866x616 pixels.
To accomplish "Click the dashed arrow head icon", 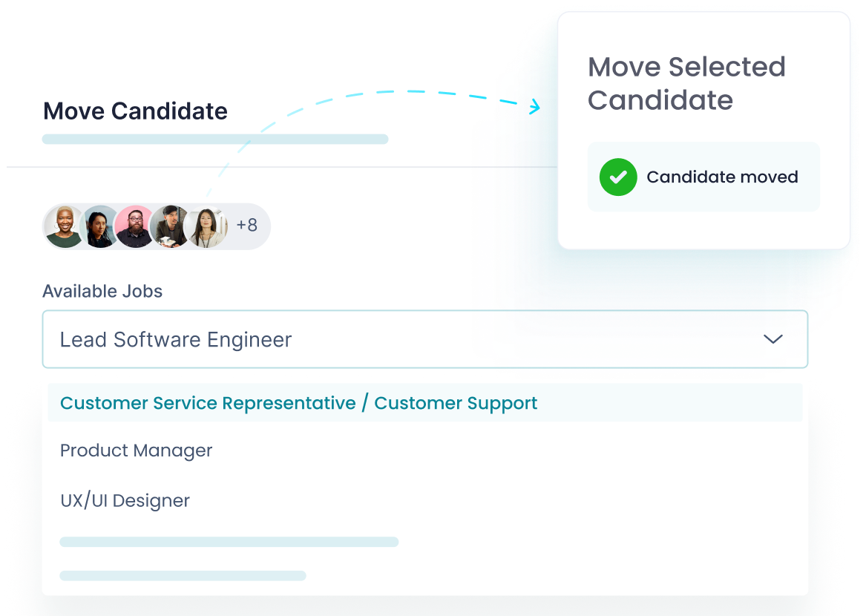I will point(534,106).
